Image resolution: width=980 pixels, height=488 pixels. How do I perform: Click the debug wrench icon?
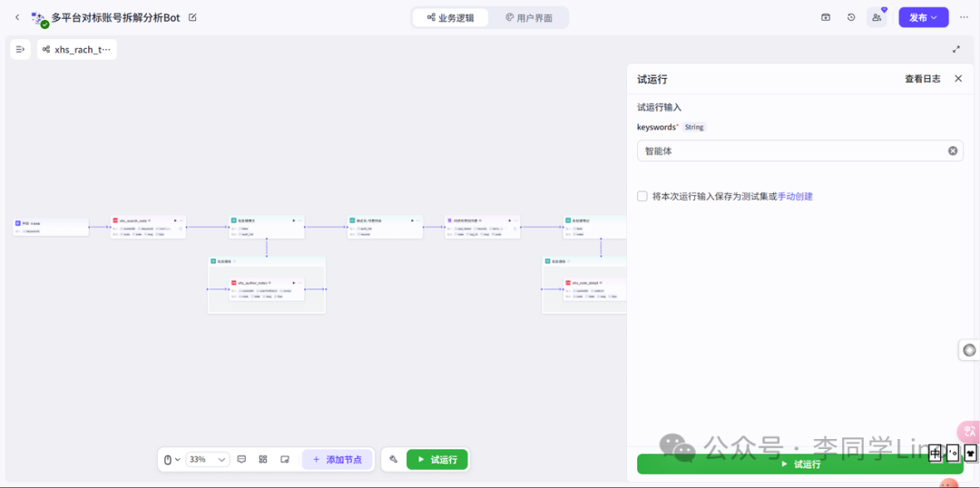click(x=393, y=459)
